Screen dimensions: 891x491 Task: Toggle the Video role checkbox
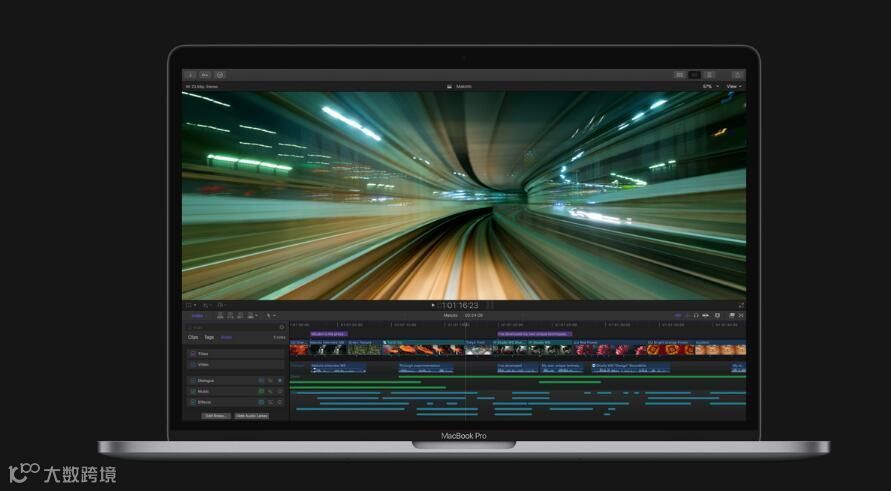193,364
